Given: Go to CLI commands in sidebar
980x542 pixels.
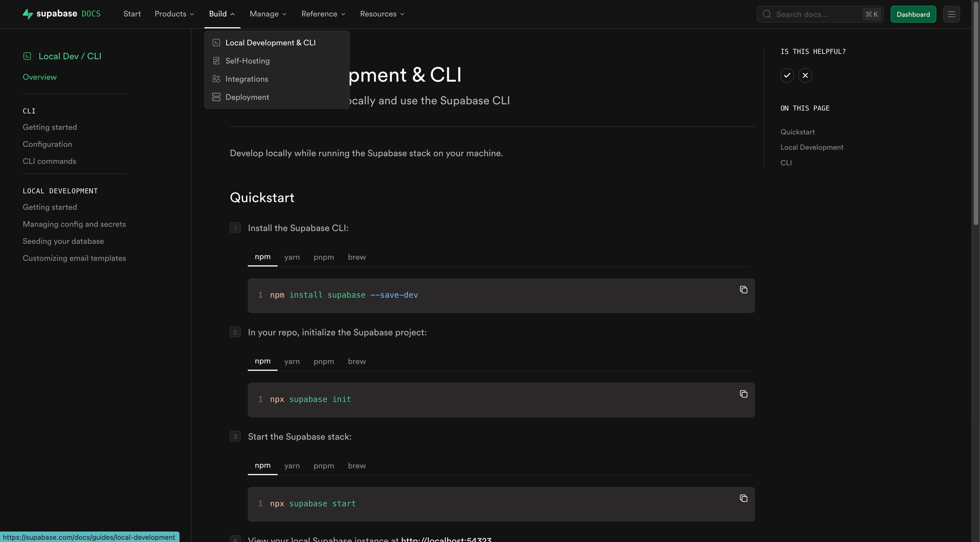Looking at the screenshot, I should [49, 161].
